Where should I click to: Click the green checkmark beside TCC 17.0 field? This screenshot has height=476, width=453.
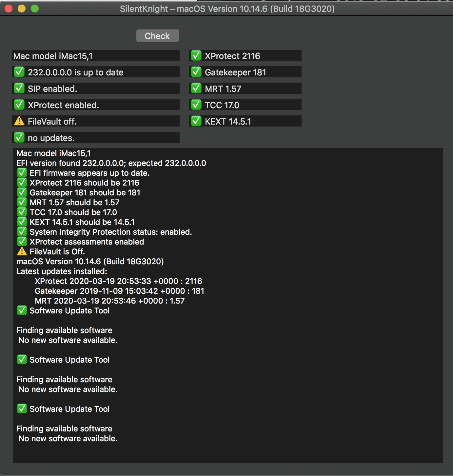click(196, 105)
